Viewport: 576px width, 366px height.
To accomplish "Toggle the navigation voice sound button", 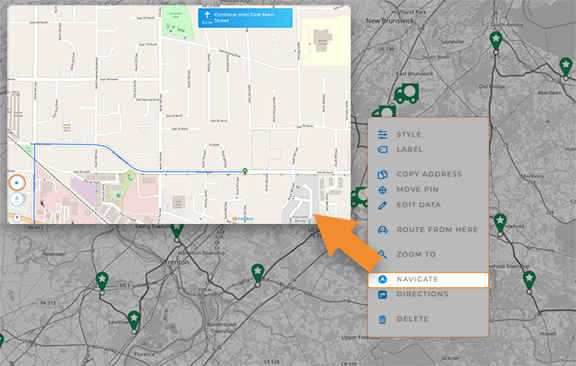I will click(x=17, y=183).
